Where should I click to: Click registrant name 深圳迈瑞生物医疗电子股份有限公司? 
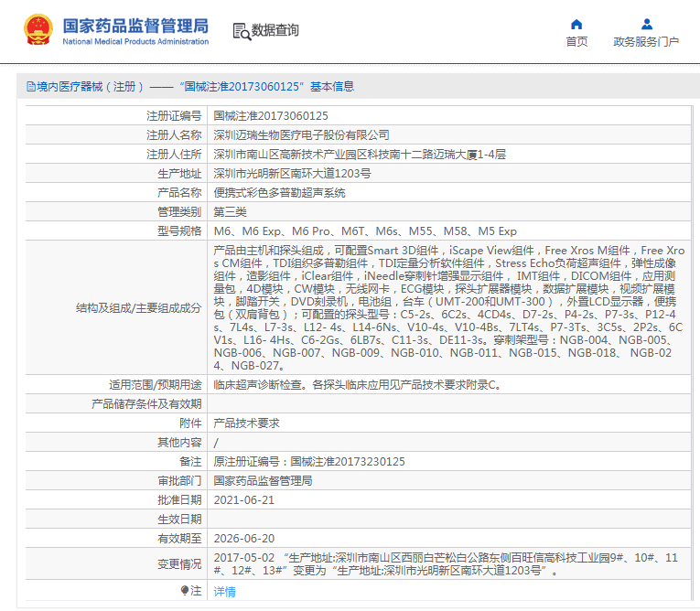(x=301, y=135)
